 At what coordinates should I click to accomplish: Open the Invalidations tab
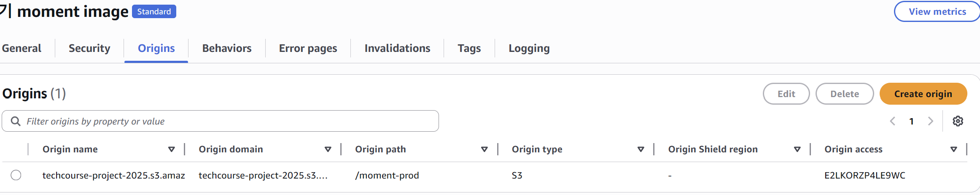point(397,49)
